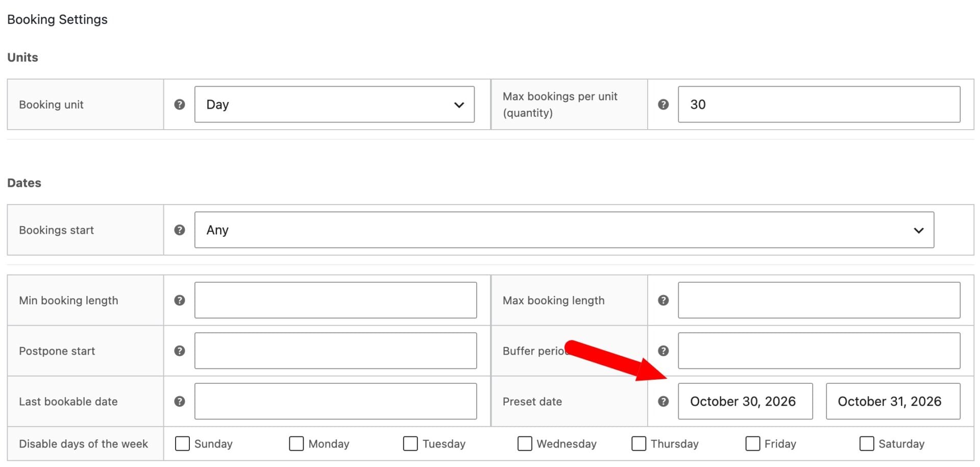Focus the Postpone start field
Viewport: 980px width, 467px height.
click(335, 351)
